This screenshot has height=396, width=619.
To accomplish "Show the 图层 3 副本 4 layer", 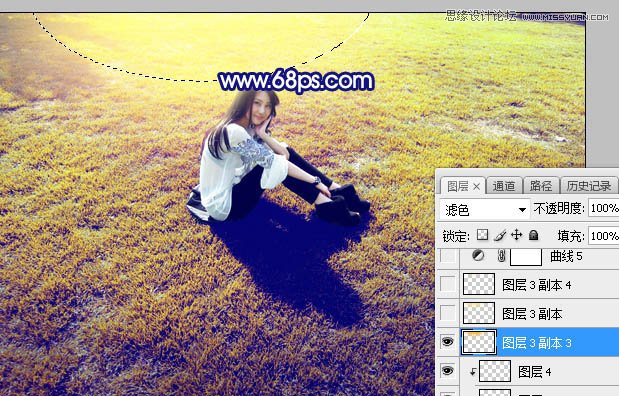I will [448, 284].
